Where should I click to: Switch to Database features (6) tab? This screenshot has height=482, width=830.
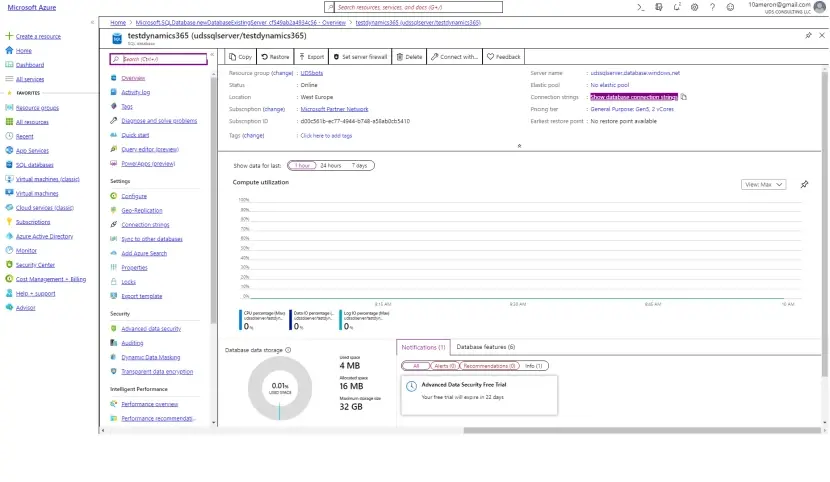[x=485, y=347]
